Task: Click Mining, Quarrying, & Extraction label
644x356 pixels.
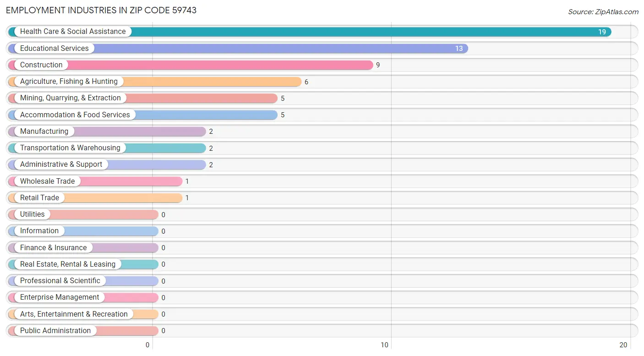Action: 71,98
